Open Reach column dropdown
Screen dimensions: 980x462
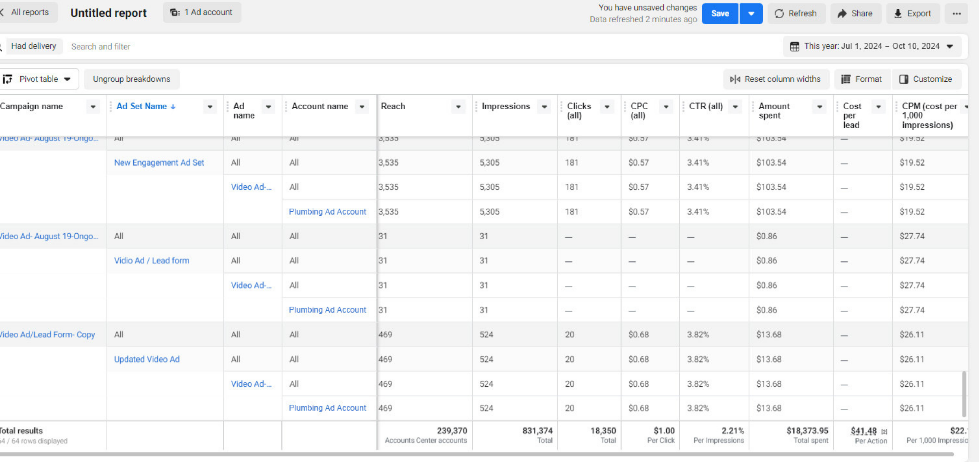[x=458, y=107]
